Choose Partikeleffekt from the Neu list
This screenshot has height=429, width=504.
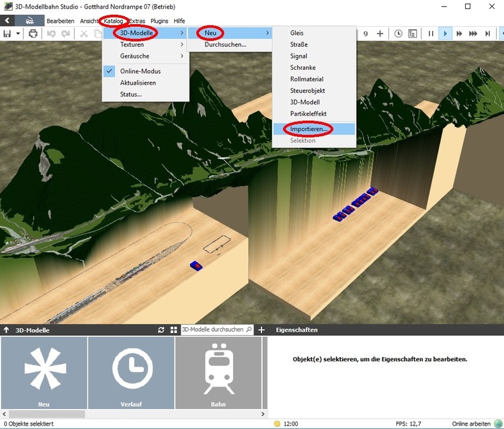point(314,113)
